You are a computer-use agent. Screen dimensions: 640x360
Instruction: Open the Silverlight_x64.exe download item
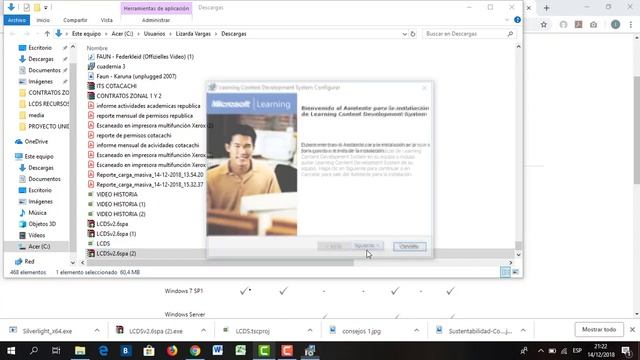pyautogui.click(x=47, y=331)
